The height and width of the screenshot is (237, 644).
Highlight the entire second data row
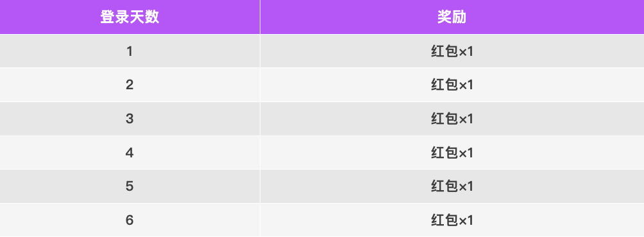[x=322, y=85]
